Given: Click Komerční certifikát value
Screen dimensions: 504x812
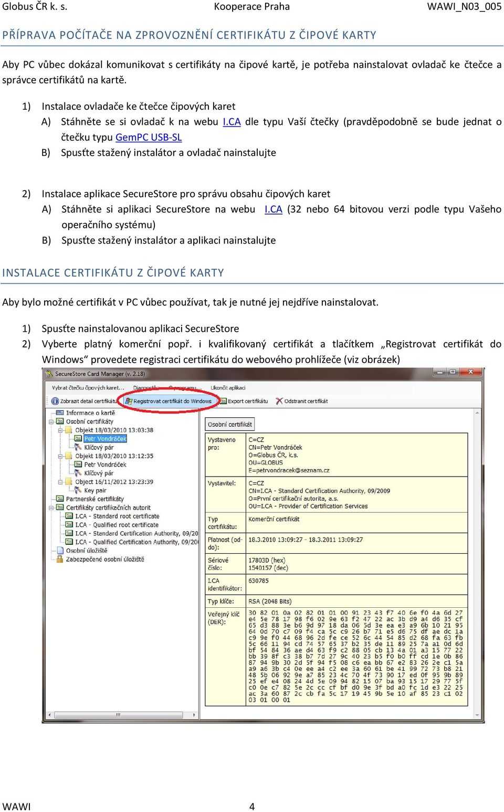Looking at the screenshot, I should 274,519.
